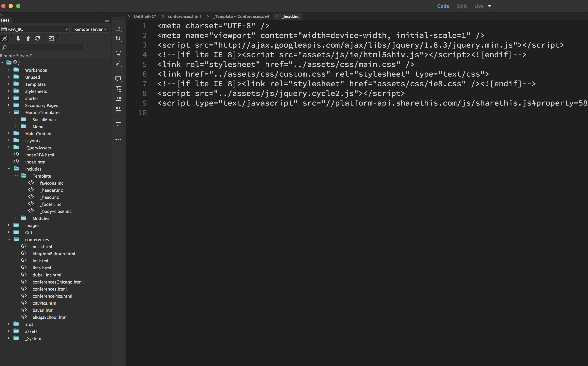Click the Wrap Tag icon in the code toolbar
Image resolution: width=588 pixels, height=366 pixels.
coord(118,124)
